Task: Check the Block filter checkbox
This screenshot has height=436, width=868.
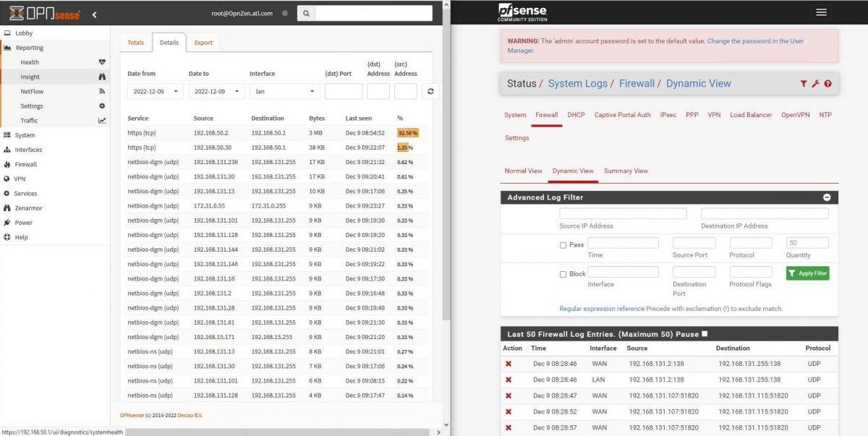Action: click(562, 273)
